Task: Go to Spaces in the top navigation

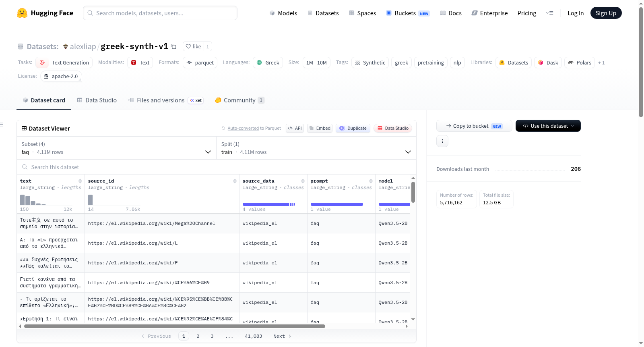Action: point(362,13)
